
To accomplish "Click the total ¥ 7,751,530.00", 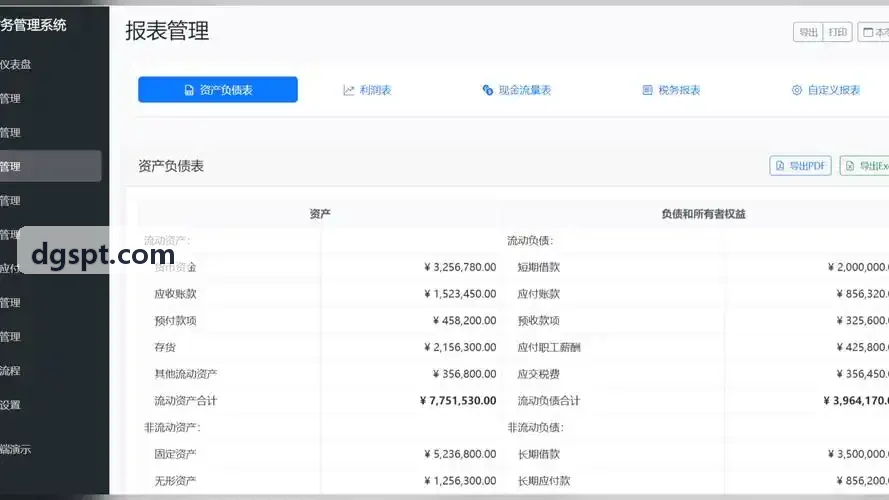I will 458,400.
